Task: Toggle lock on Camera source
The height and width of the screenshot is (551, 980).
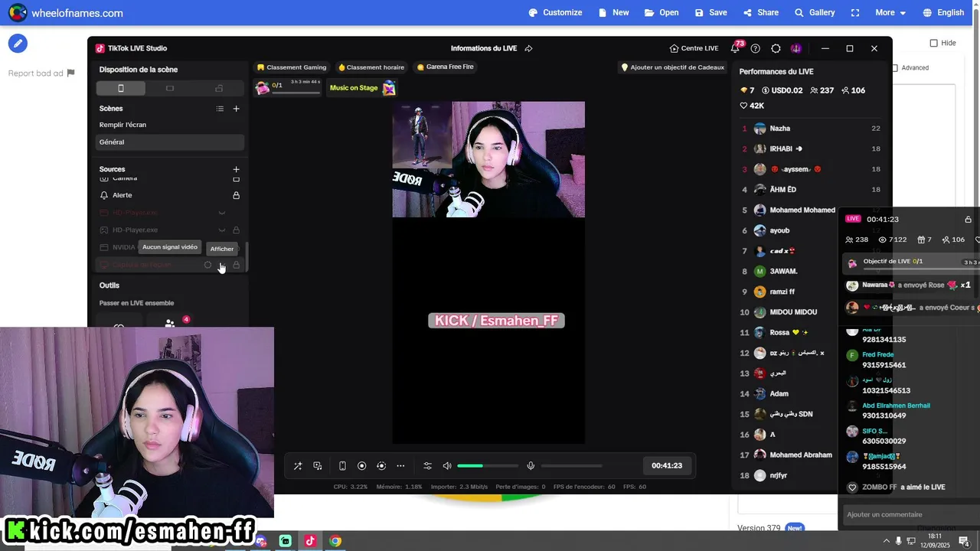Action: [236, 178]
